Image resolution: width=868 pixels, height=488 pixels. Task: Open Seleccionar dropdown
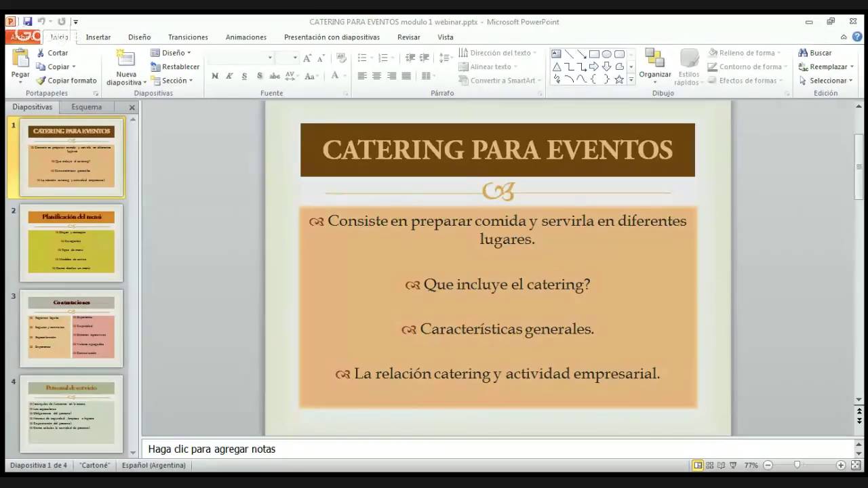point(826,81)
